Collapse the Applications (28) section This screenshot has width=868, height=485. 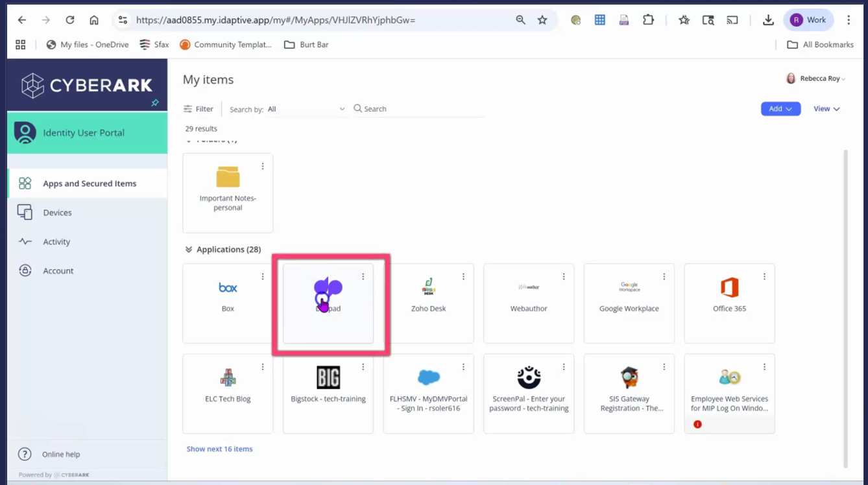[189, 250]
